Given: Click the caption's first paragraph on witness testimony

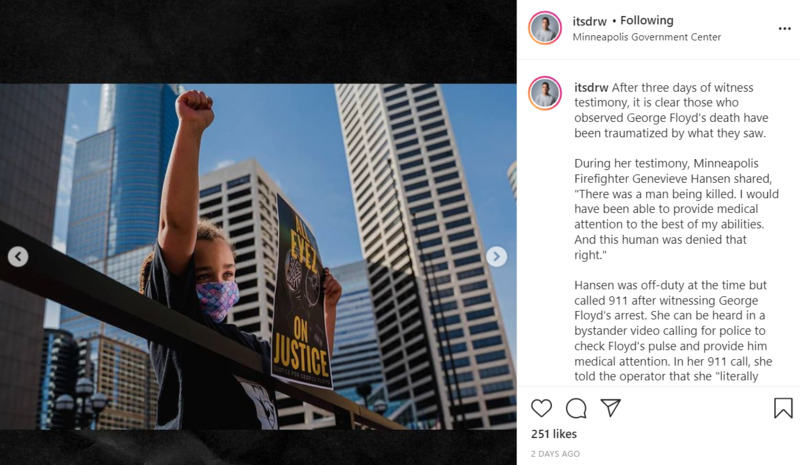Looking at the screenshot, I should (671, 110).
